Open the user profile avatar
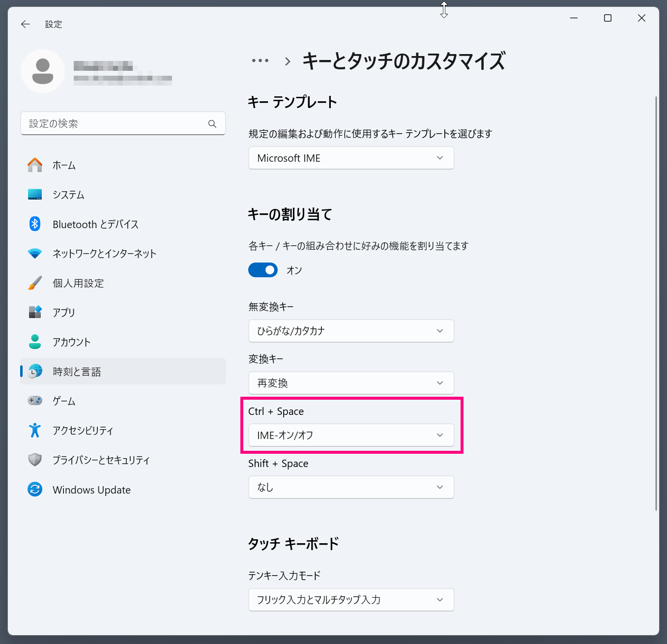Image resolution: width=667 pixels, height=644 pixels. click(43, 71)
